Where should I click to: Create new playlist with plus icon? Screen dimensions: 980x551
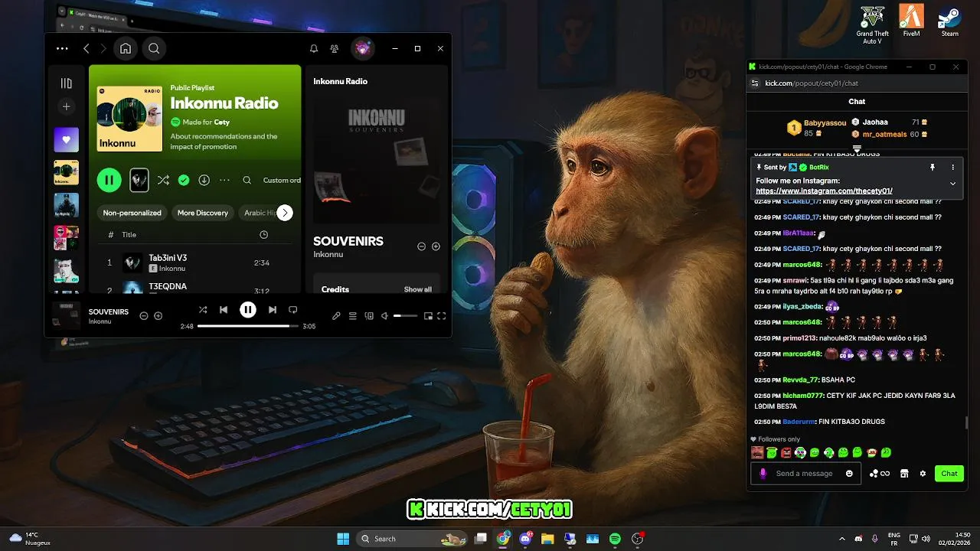pos(67,107)
